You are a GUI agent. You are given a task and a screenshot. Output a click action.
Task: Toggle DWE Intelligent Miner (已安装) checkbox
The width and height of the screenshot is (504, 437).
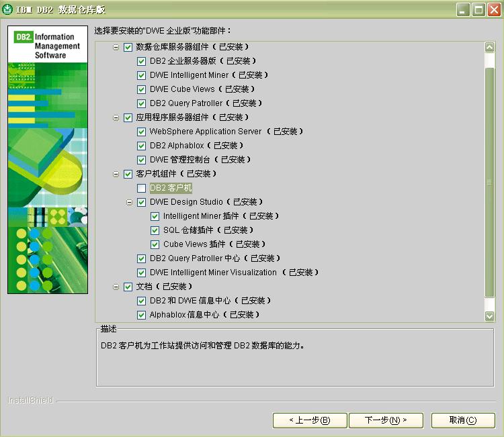pos(141,75)
